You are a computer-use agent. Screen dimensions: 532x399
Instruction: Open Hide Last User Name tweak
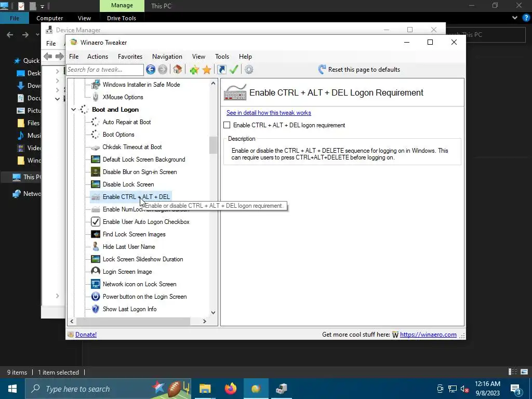point(129,247)
